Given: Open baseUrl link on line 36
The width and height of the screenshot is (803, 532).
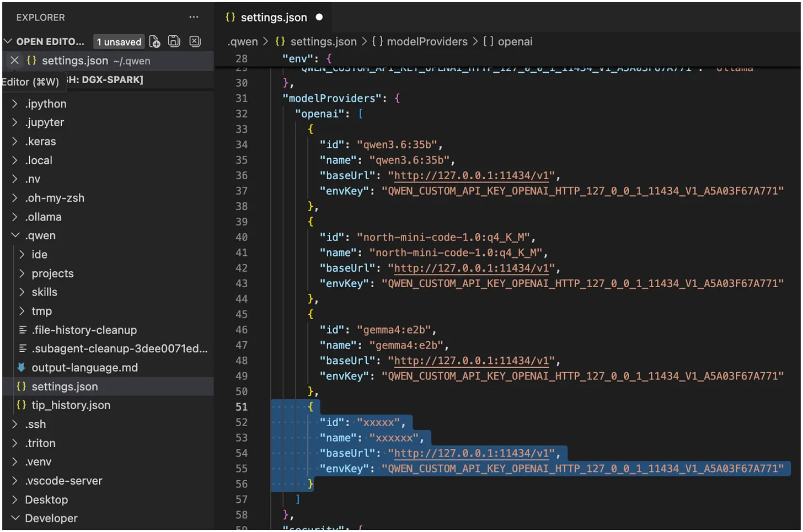Looking at the screenshot, I should tap(472, 175).
